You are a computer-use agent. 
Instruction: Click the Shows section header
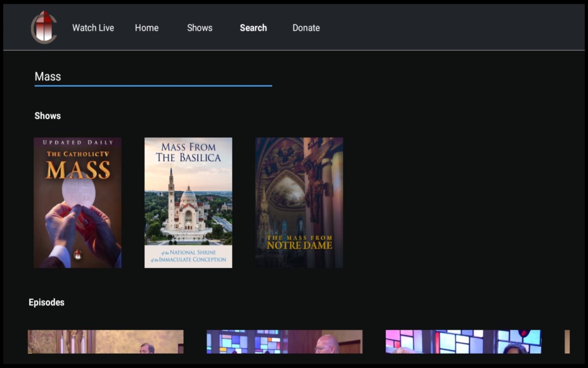tap(47, 115)
